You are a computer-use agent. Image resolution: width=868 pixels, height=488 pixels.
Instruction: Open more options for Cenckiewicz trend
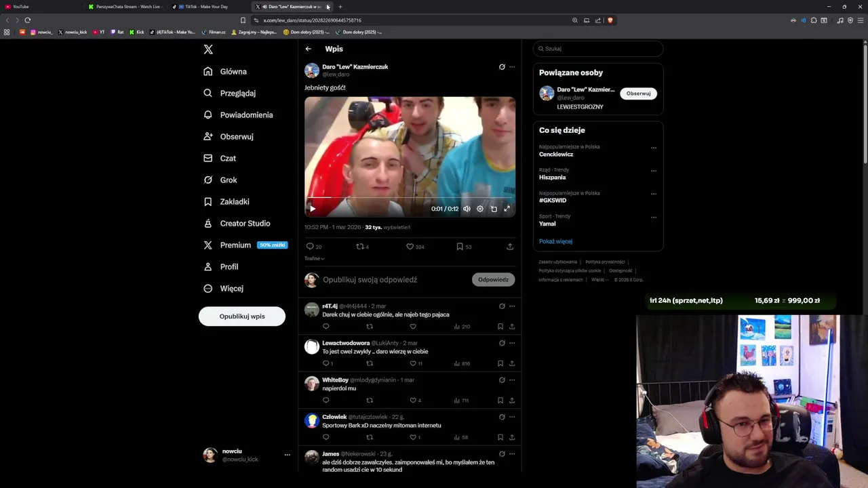pos(654,148)
